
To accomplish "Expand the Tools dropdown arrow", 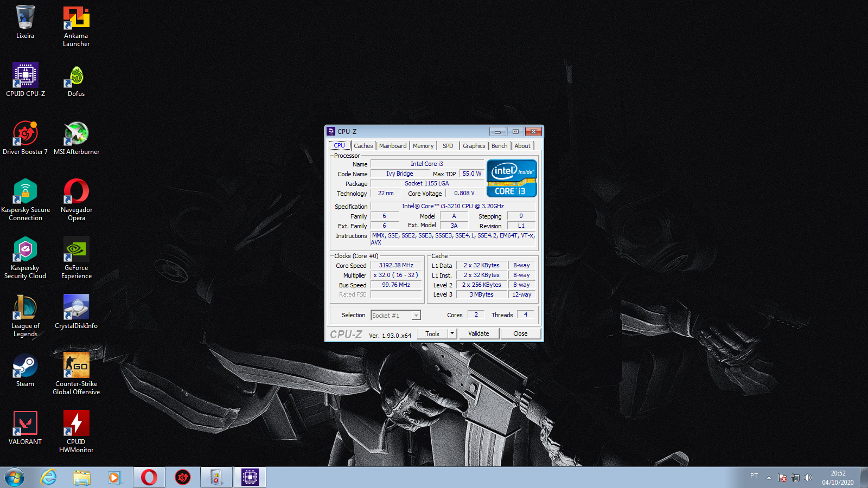I will click(452, 333).
